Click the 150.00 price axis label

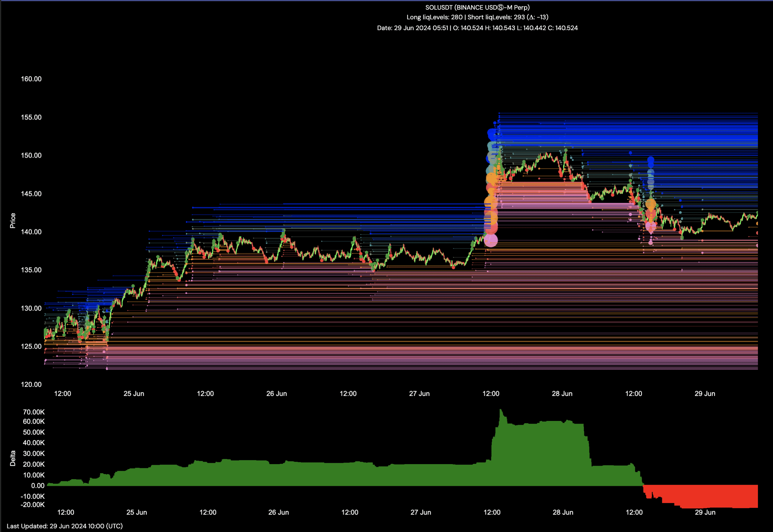31,155
